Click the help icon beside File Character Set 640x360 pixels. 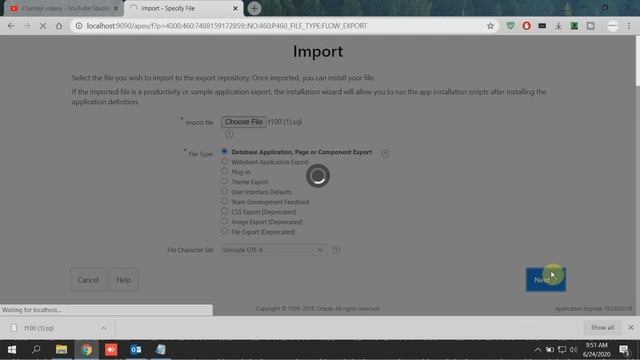point(336,250)
